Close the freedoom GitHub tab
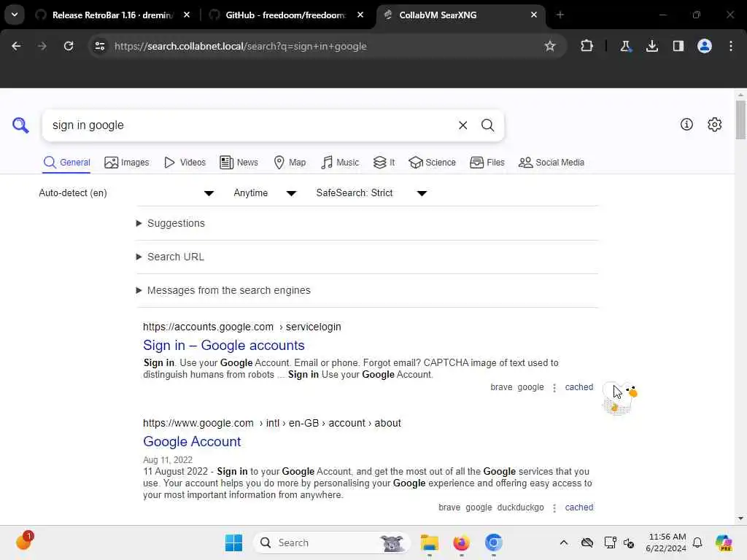 [x=360, y=15]
